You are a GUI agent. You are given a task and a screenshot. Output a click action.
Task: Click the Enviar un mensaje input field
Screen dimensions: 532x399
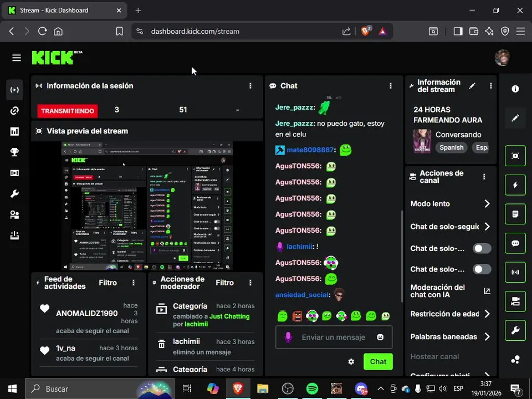[x=334, y=337]
